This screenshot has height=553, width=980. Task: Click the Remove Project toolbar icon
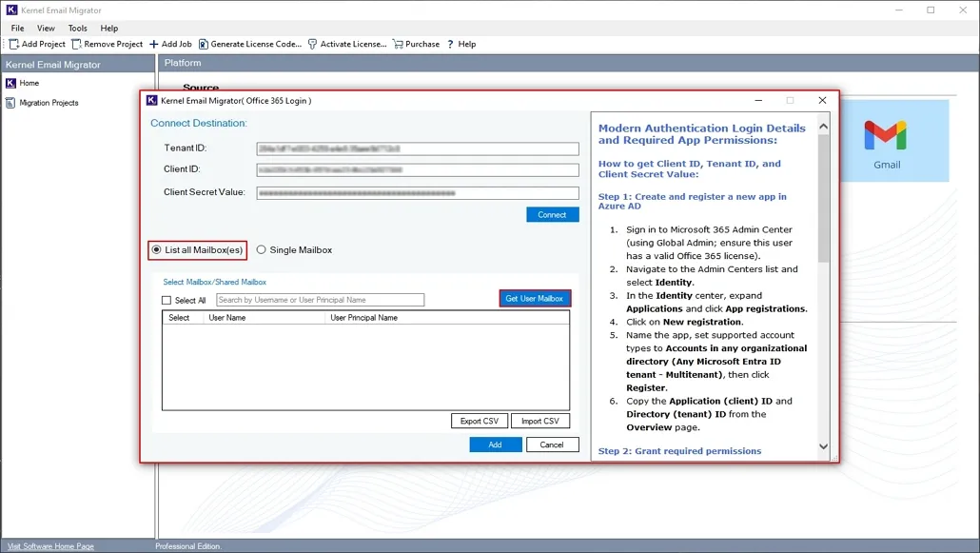coord(75,44)
